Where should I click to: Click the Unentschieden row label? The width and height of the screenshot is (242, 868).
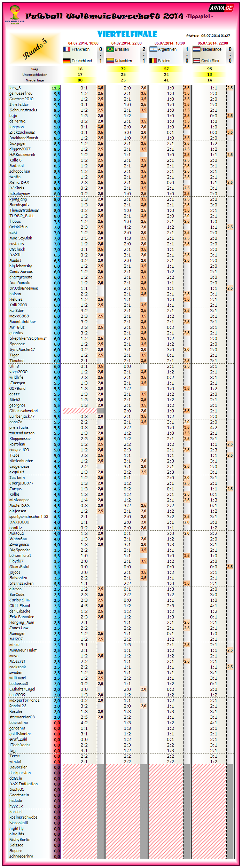coord(35,75)
